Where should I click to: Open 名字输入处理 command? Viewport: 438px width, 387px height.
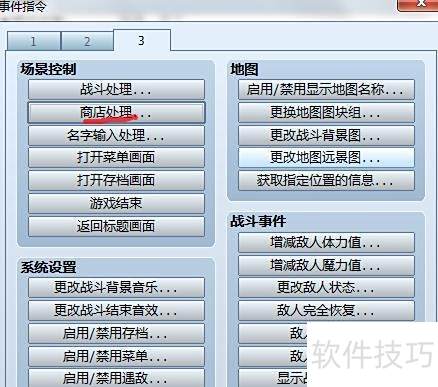coord(116,135)
